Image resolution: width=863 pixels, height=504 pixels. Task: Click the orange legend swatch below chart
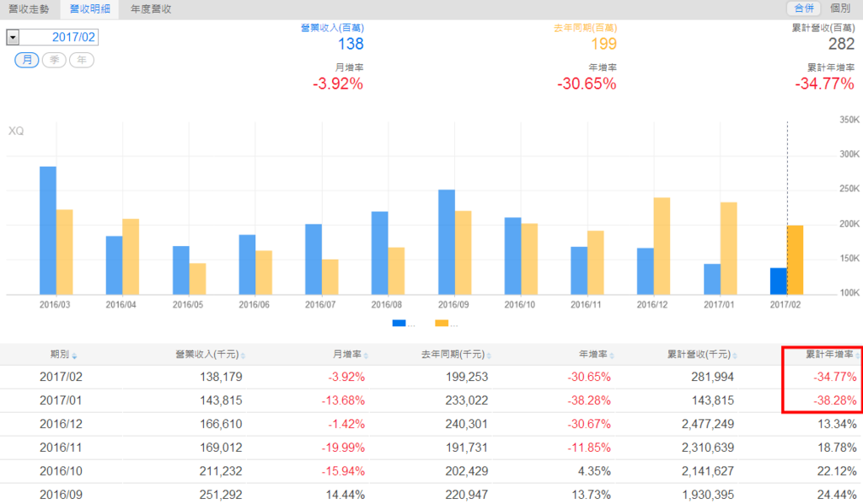(x=442, y=323)
